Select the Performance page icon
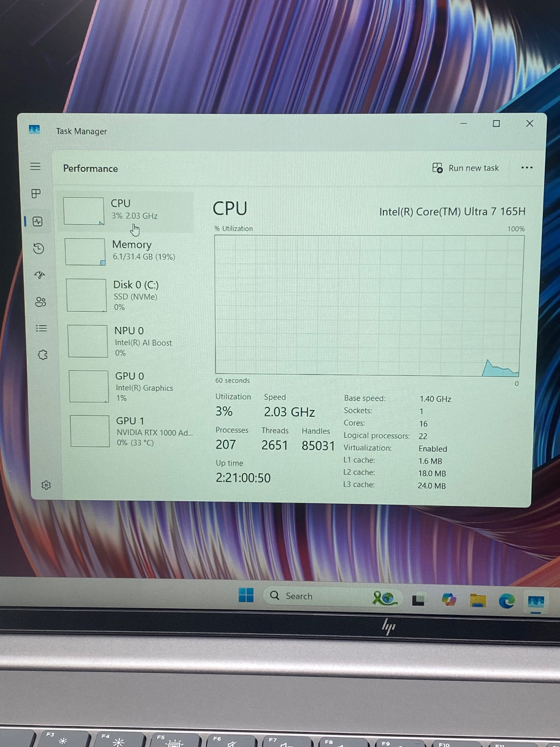The image size is (560, 747). pyautogui.click(x=38, y=222)
